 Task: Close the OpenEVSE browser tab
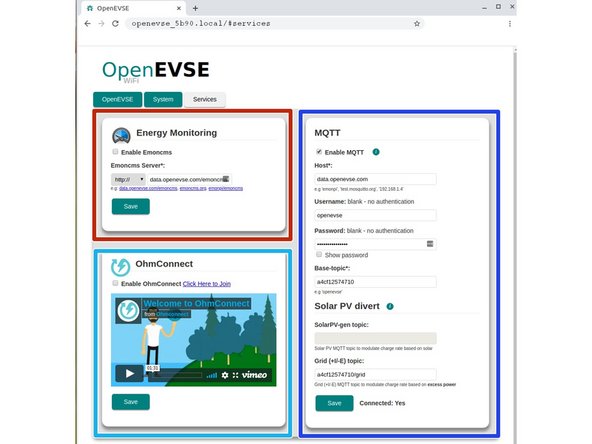(x=179, y=8)
